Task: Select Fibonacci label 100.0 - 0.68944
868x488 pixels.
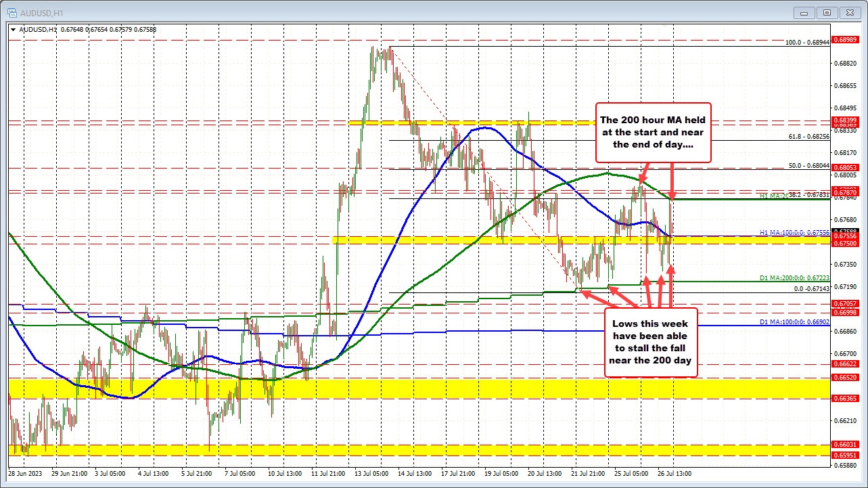Action: (807, 42)
